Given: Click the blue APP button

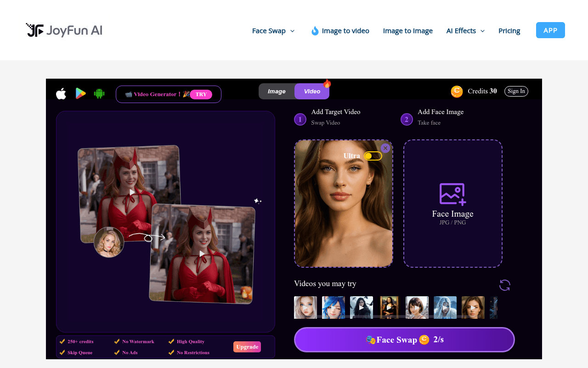Looking at the screenshot, I should coord(550,30).
